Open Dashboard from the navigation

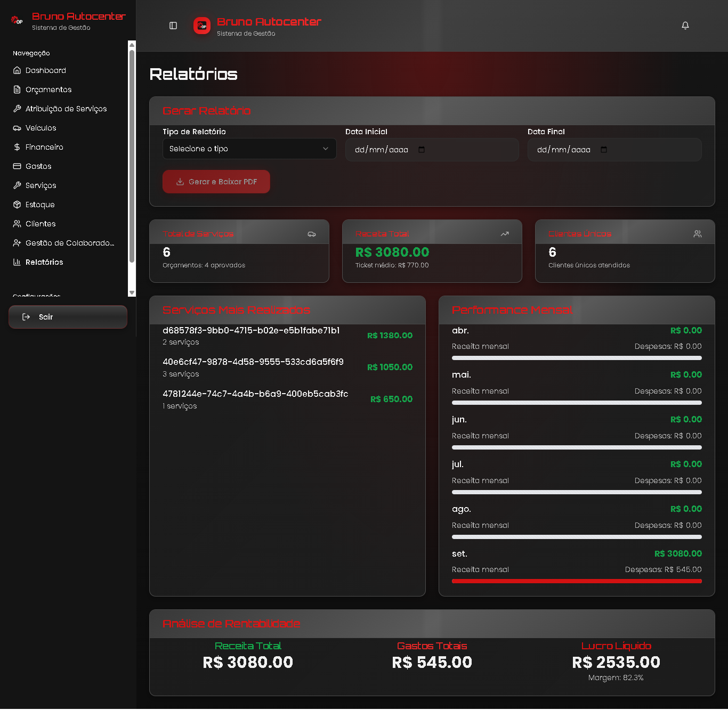[x=46, y=70]
